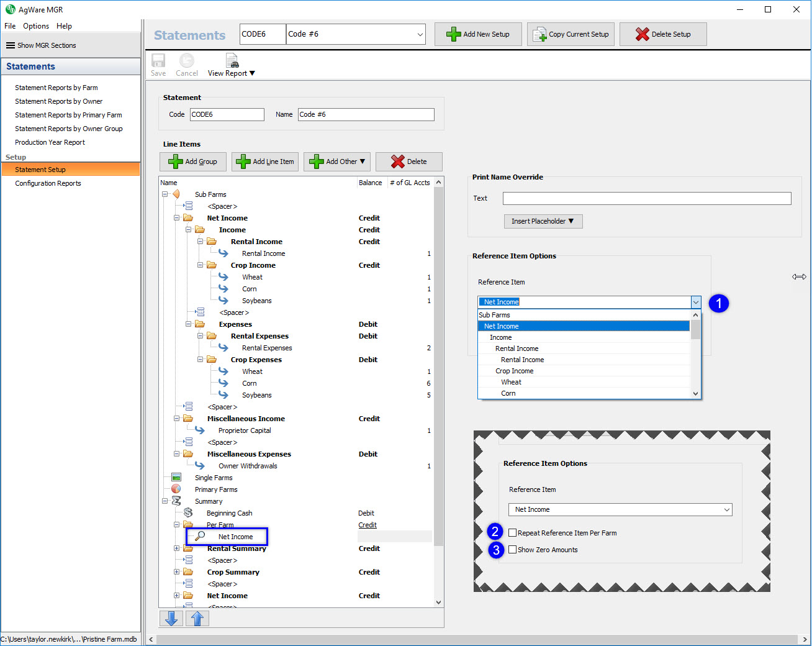
Task: Click the Delete Setup button
Action: 663,35
